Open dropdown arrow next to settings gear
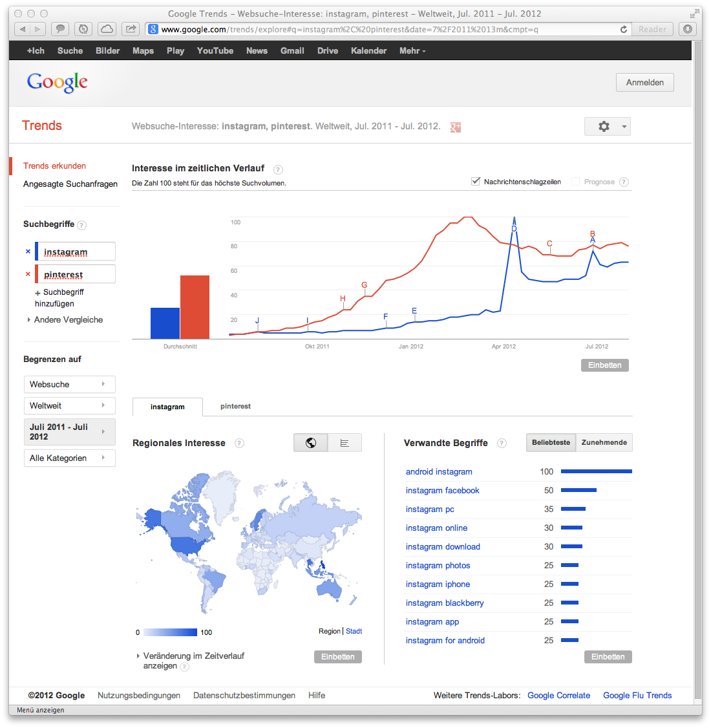 624,127
